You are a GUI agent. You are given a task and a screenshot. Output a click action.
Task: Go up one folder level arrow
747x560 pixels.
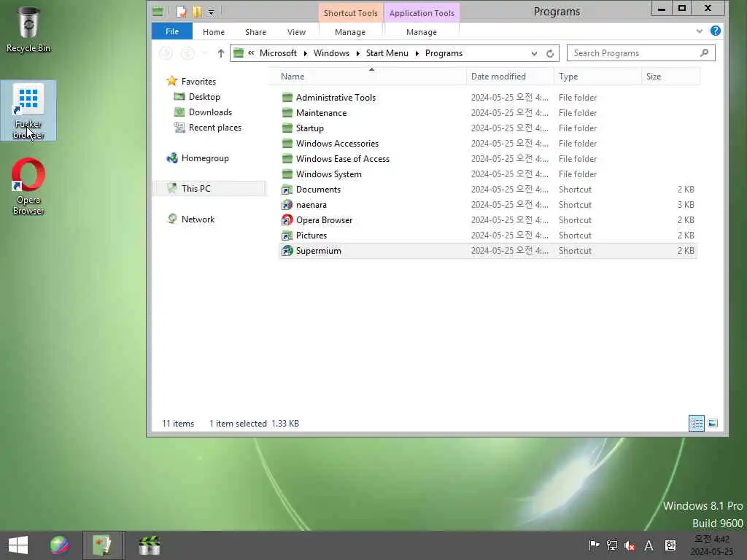(220, 53)
